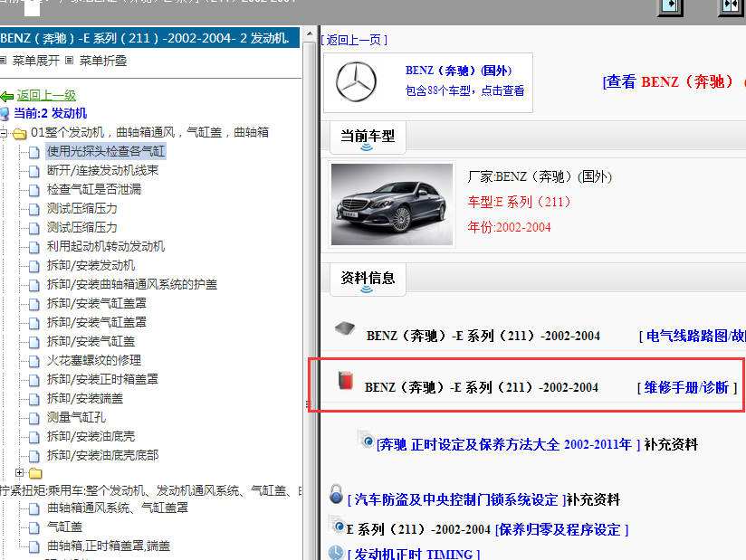This screenshot has width=746, height=560.
Task: Open the 查看 BENZ（奔驰） link
Action: pos(674,81)
